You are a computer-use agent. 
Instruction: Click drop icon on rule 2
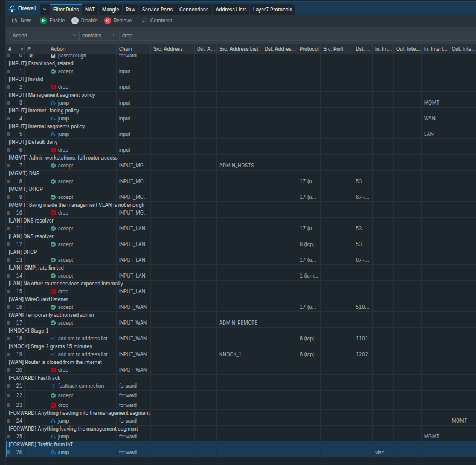click(53, 87)
